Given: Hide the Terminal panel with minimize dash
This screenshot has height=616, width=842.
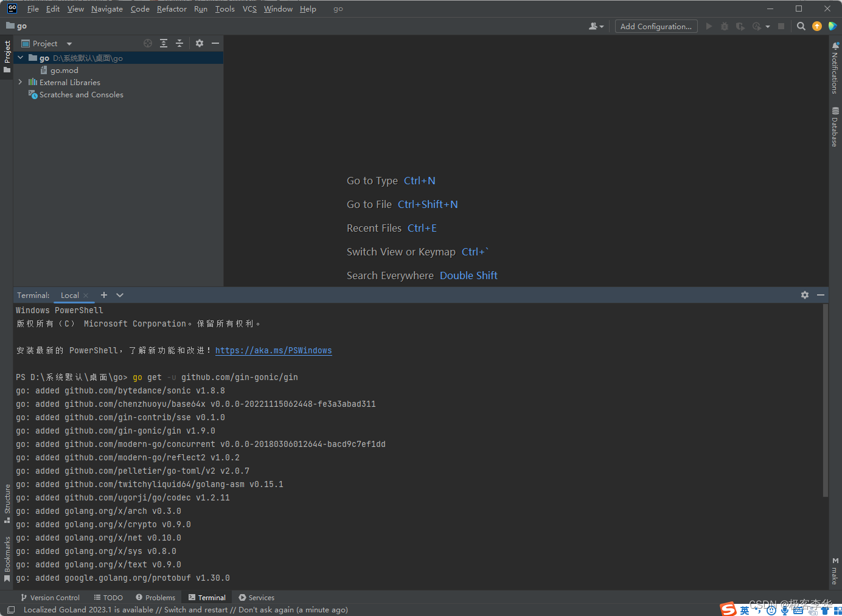Looking at the screenshot, I should (x=821, y=295).
